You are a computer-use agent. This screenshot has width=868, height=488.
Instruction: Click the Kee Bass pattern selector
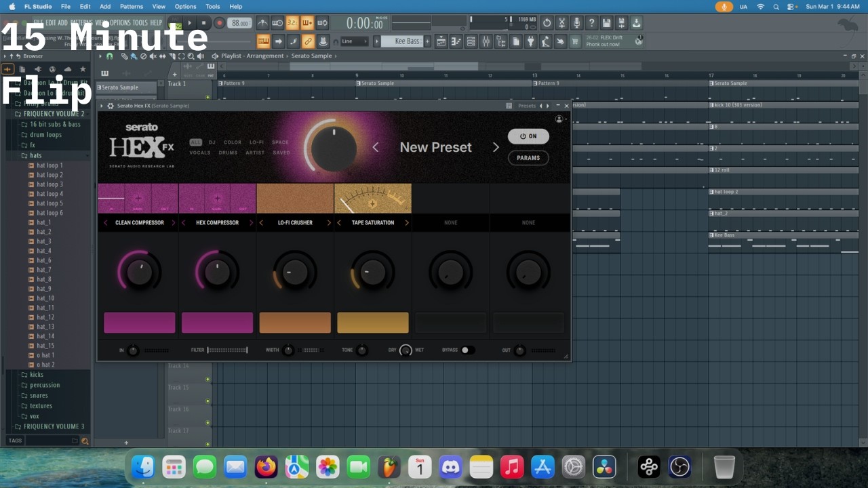tap(402, 41)
